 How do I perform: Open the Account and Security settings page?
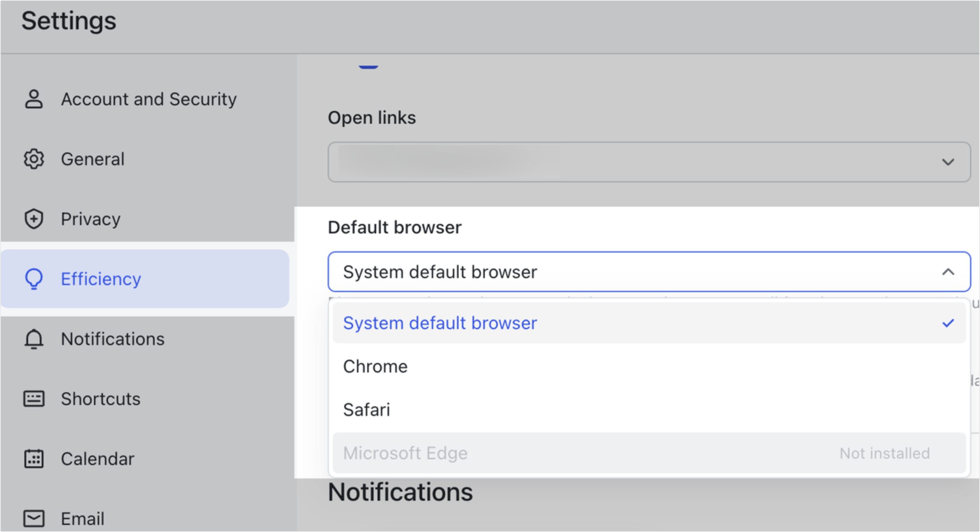(x=149, y=99)
